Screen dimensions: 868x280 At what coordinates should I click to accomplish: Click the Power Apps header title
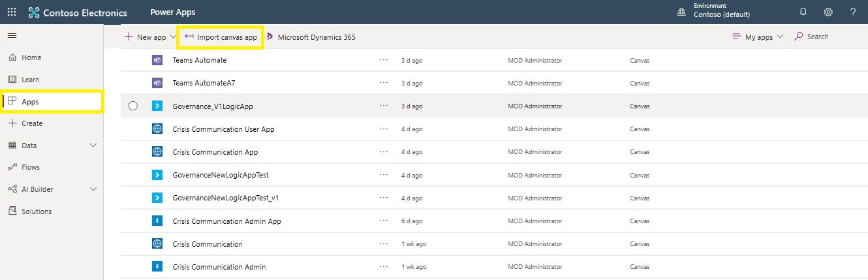click(x=172, y=12)
